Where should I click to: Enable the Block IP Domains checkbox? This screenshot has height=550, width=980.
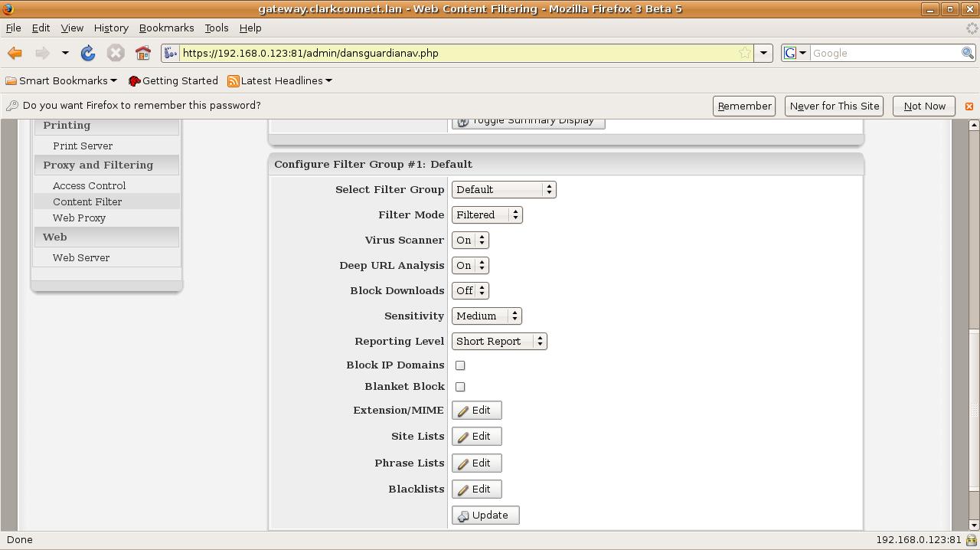click(x=460, y=365)
